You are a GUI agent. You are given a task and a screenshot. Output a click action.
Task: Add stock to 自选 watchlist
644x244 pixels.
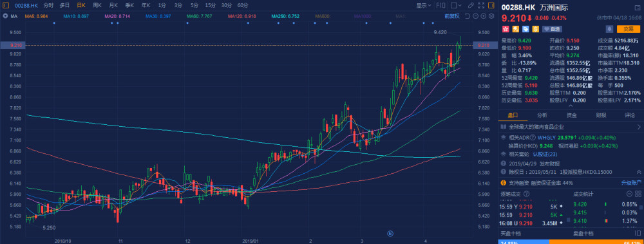click(552, 29)
